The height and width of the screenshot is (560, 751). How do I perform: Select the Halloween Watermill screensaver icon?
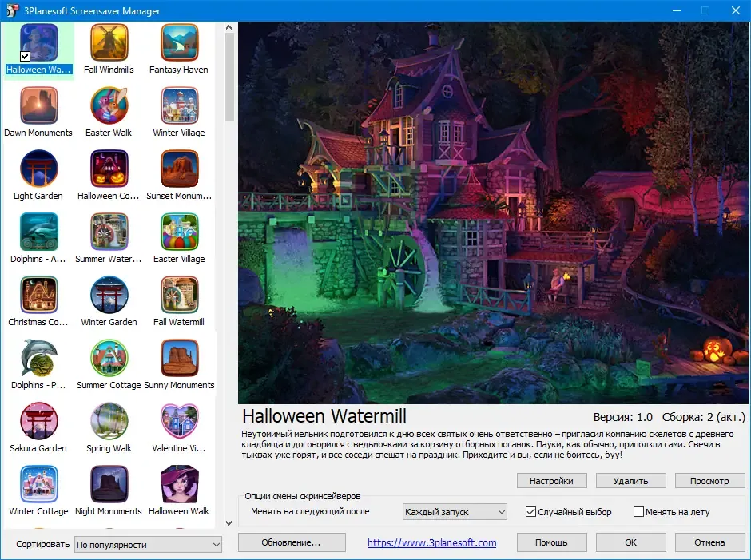39,42
